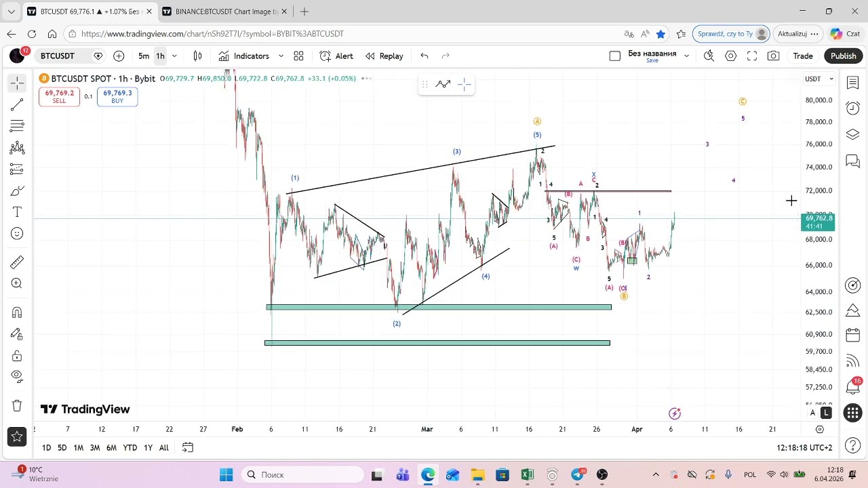The height and width of the screenshot is (488, 868).
Task: Start Bar Replay mode
Action: click(x=384, y=56)
